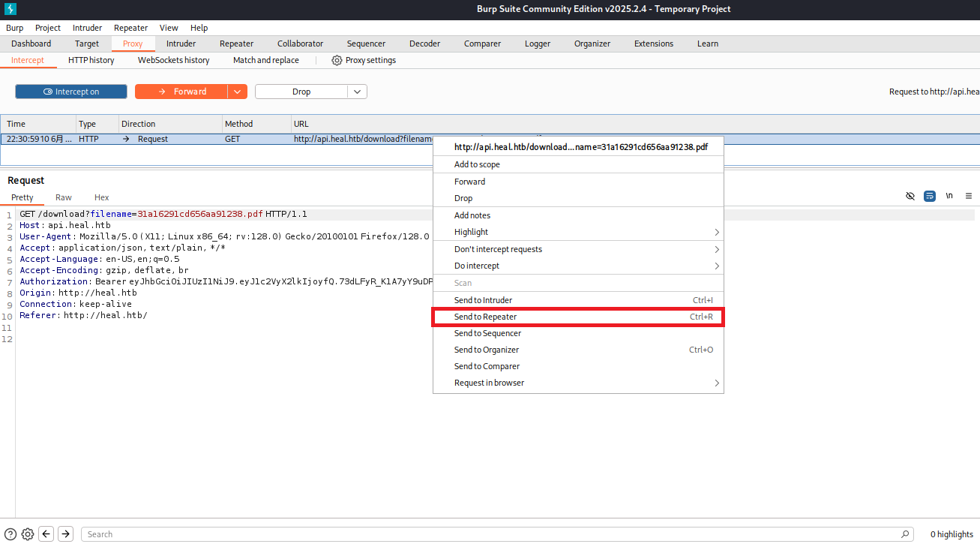Open the request pane hamburger menu

(x=969, y=196)
